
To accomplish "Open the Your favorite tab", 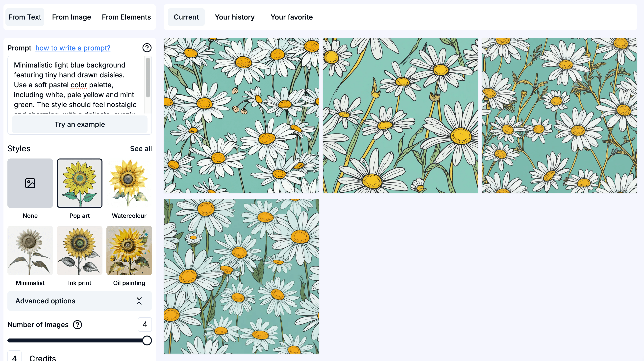I will coord(292,17).
